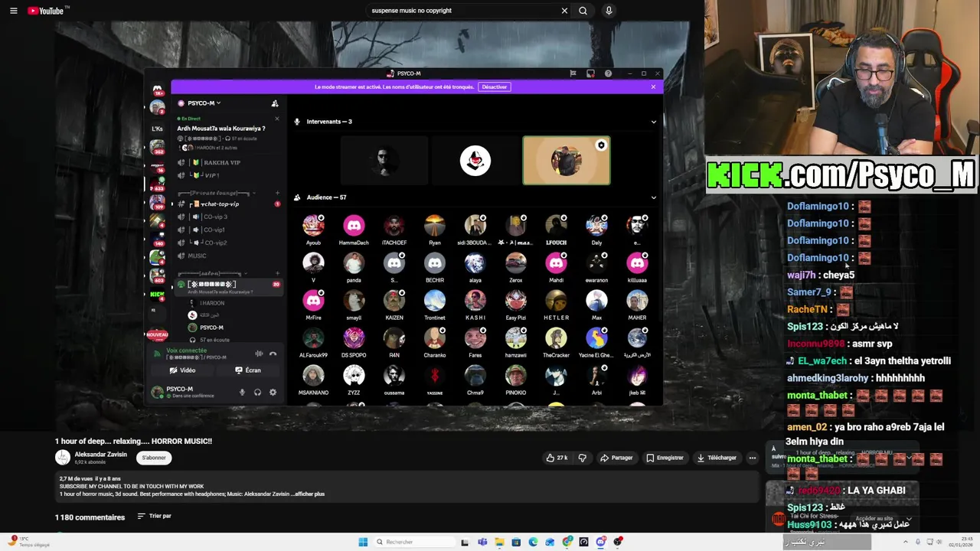This screenshot has height=551, width=980.
Task: Dismiss the purple streamer mode banner
Action: pos(653,86)
